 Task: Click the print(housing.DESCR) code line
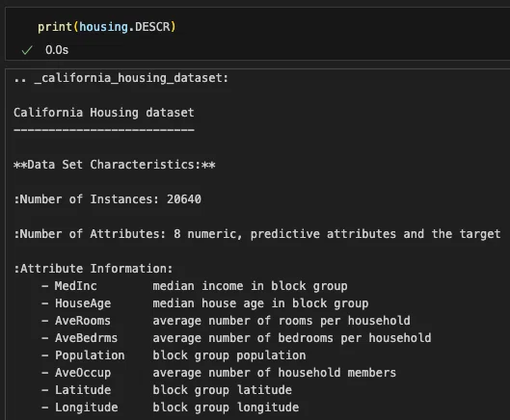107,27
